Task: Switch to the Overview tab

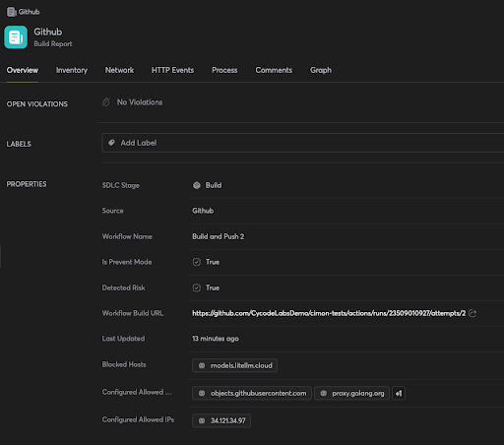Action: click(x=23, y=70)
